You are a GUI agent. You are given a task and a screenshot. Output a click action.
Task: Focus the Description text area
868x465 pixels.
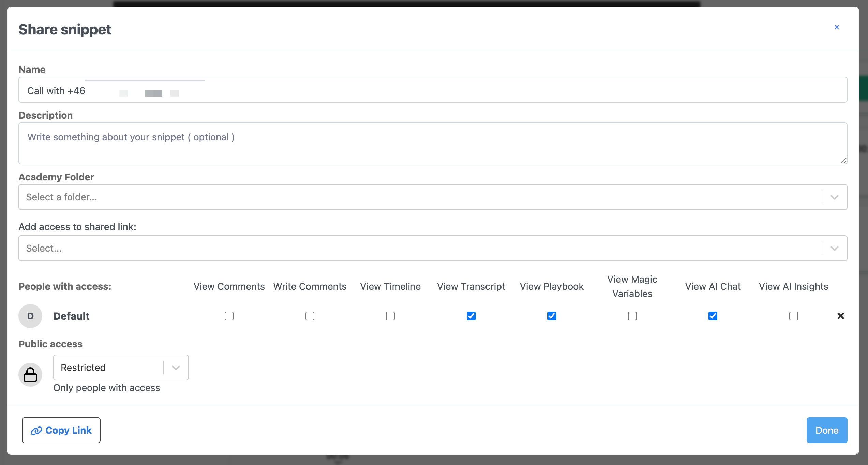click(x=432, y=143)
